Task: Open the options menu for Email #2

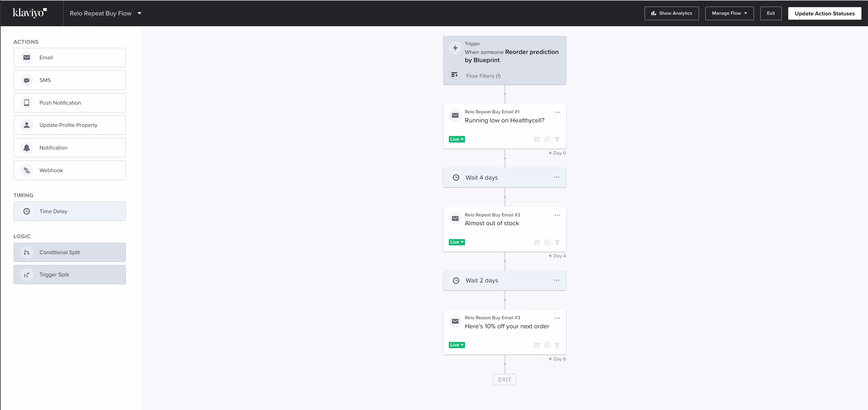Action: [557, 215]
